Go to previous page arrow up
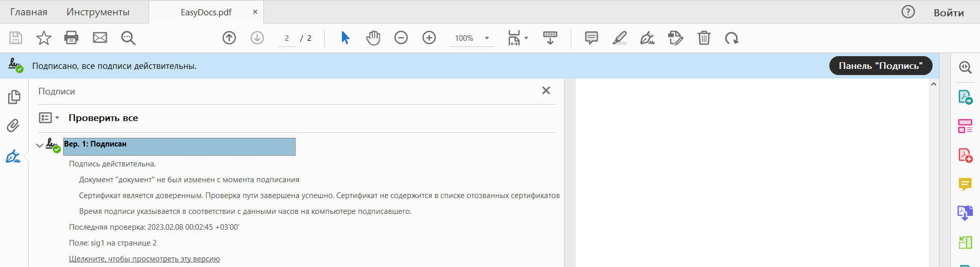This screenshot has width=980, height=267. [x=229, y=38]
